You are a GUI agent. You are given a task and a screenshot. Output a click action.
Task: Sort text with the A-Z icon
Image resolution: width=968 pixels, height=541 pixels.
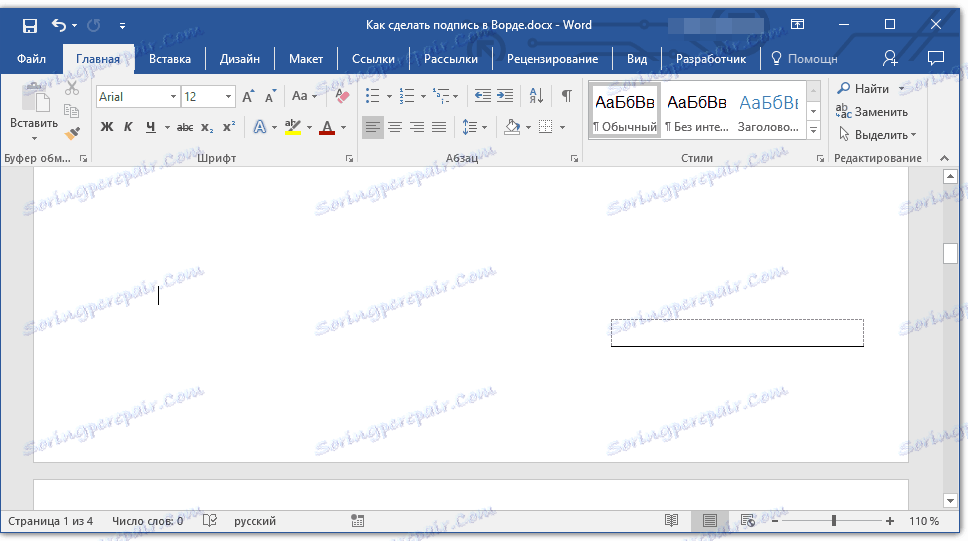click(536, 96)
